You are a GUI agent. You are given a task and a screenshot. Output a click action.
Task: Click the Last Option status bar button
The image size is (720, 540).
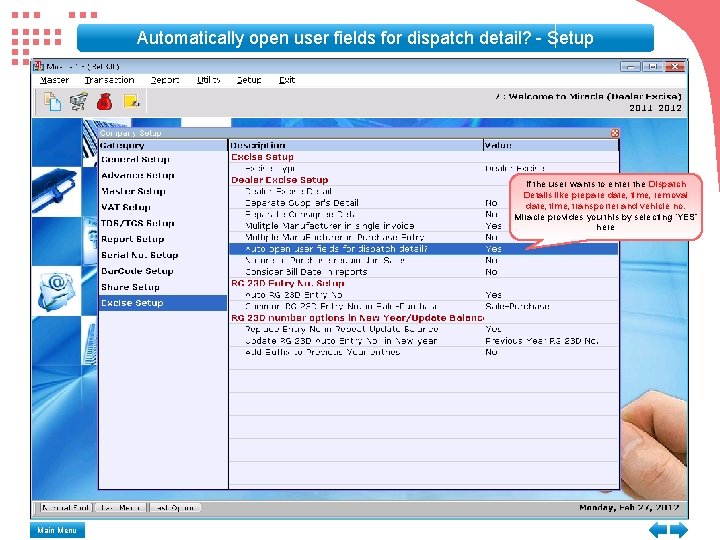click(175, 508)
